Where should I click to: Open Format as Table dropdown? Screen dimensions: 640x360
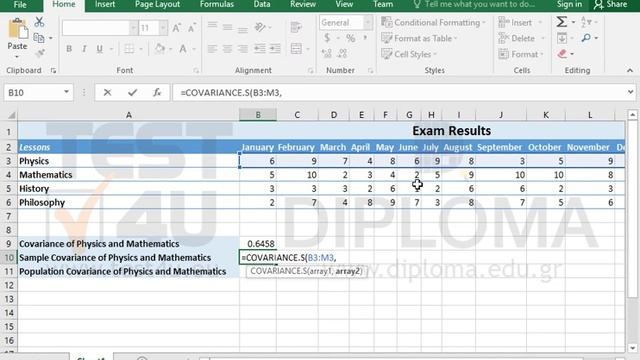pos(419,38)
